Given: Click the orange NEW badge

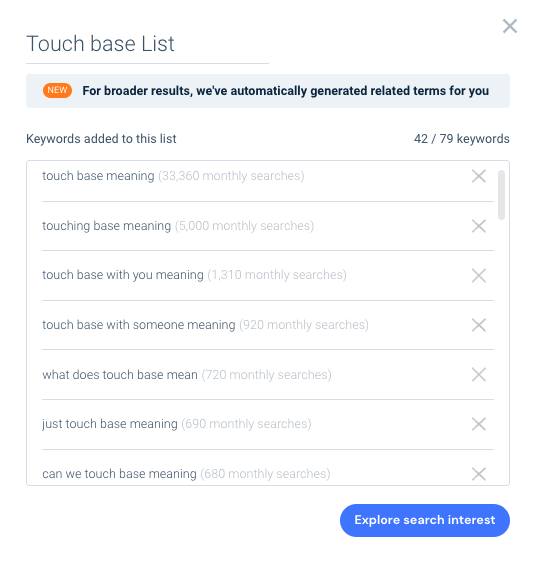Looking at the screenshot, I should pos(57,90).
